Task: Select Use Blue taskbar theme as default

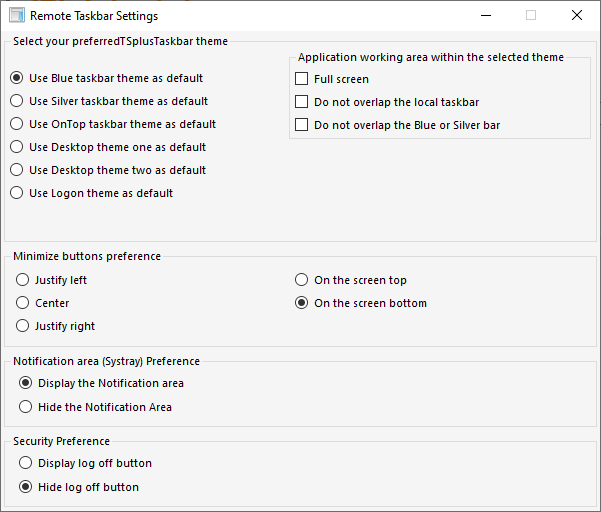Action: pos(16,78)
